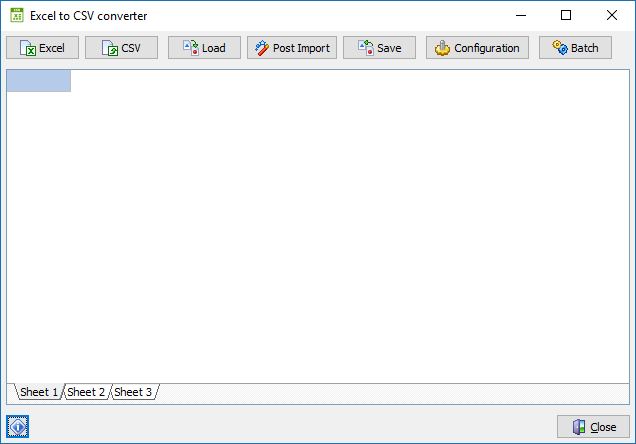Maximize the converter window
This screenshot has height=444, width=636.
pyautogui.click(x=566, y=15)
